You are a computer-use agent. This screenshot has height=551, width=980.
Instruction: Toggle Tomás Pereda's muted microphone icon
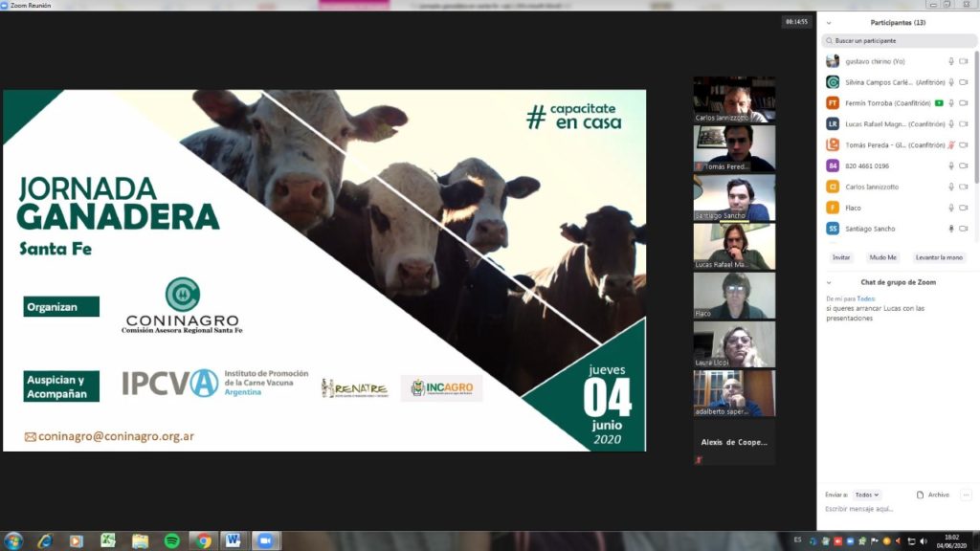point(950,144)
